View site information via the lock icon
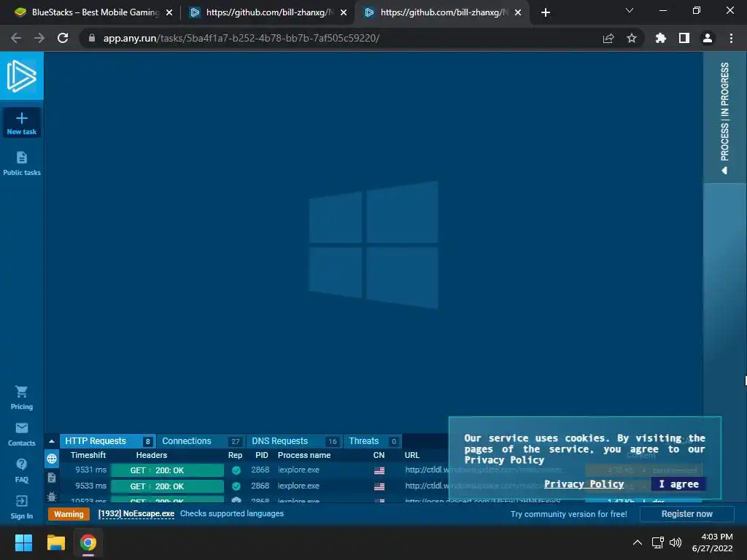The image size is (747, 560). pos(92,38)
